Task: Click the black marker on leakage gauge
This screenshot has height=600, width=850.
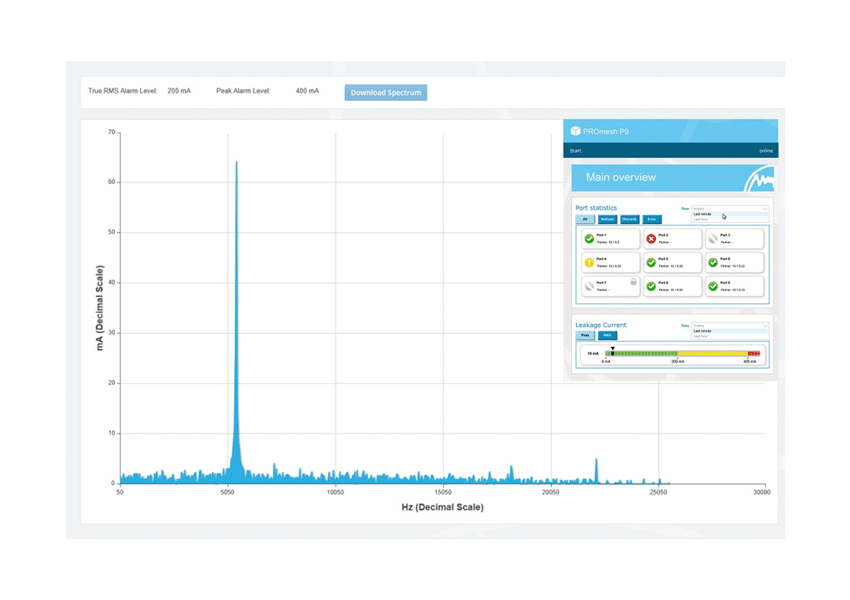Action: 613,352
